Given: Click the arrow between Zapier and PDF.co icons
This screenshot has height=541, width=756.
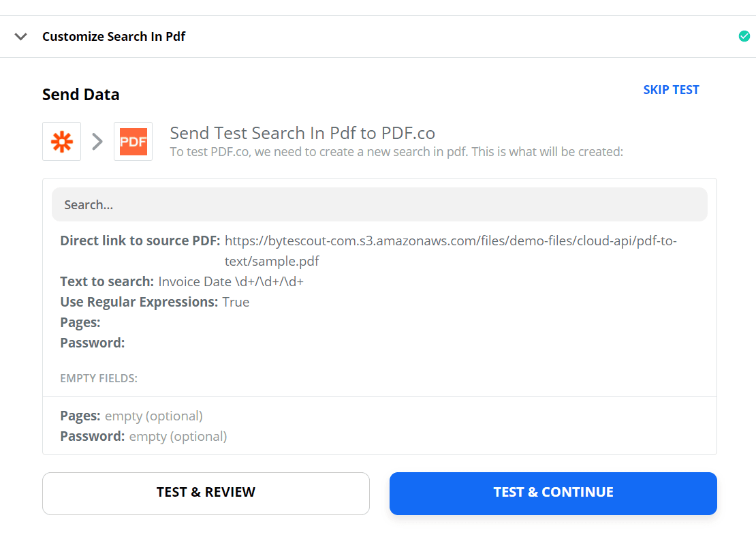Looking at the screenshot, I should coord(96,141).
